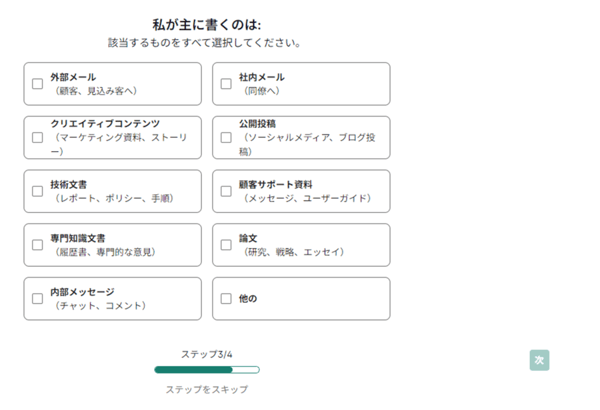Viewport: 600px width, 410px height.
Task: Tick the 公開投稿 checkbox
Action: [226, 137]
